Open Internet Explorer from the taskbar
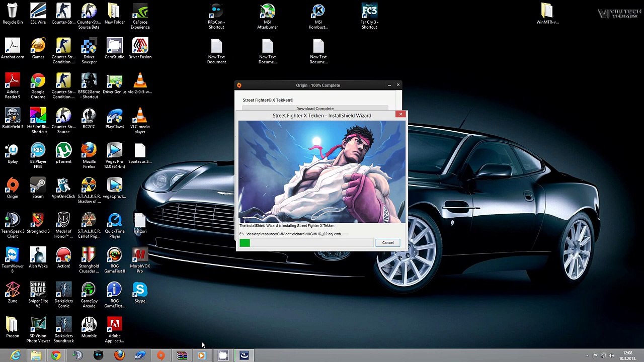Image resolution: width=644 pixels, height=362 pixels. click(15, 355)
